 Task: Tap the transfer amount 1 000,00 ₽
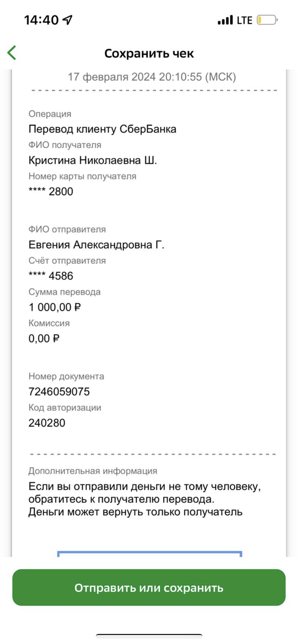tap(55, 307)
